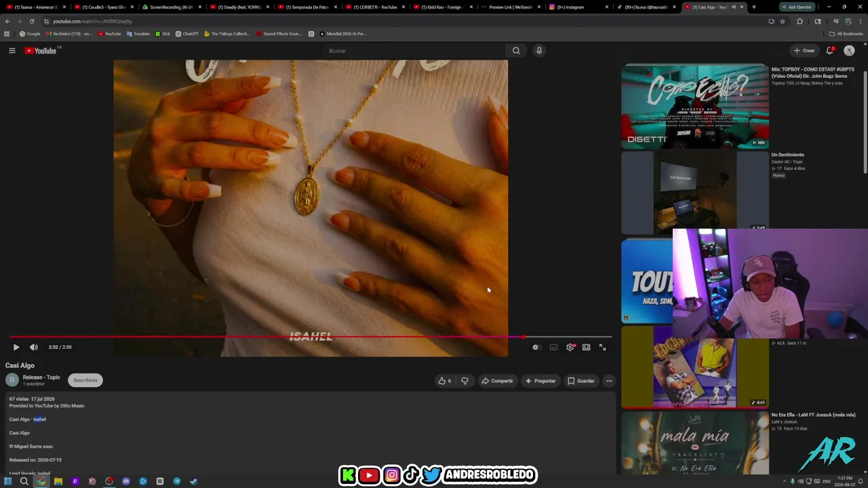
Task: Open more actions three-dot menu
Action: 609,381
